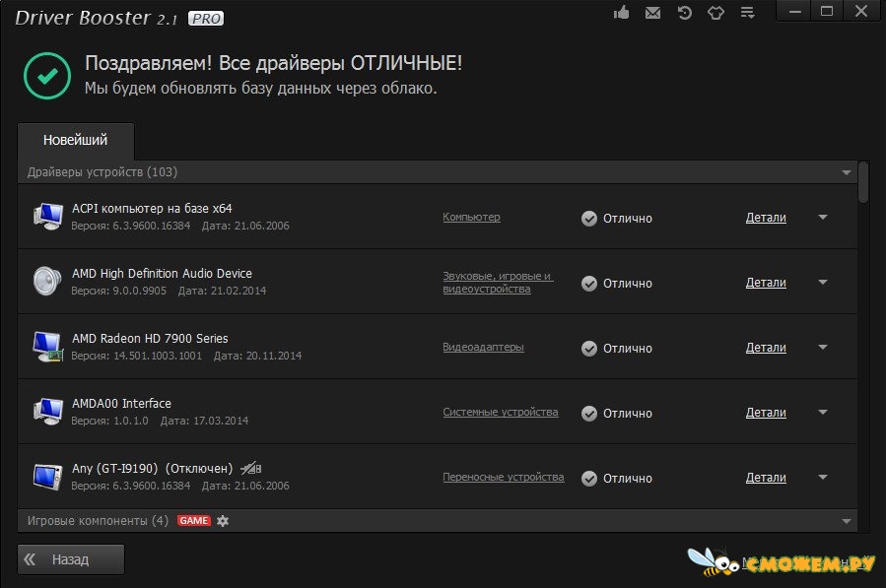
Task: Select Any (GT-I9190) (Отключен) name
Action: click(152, 468)
